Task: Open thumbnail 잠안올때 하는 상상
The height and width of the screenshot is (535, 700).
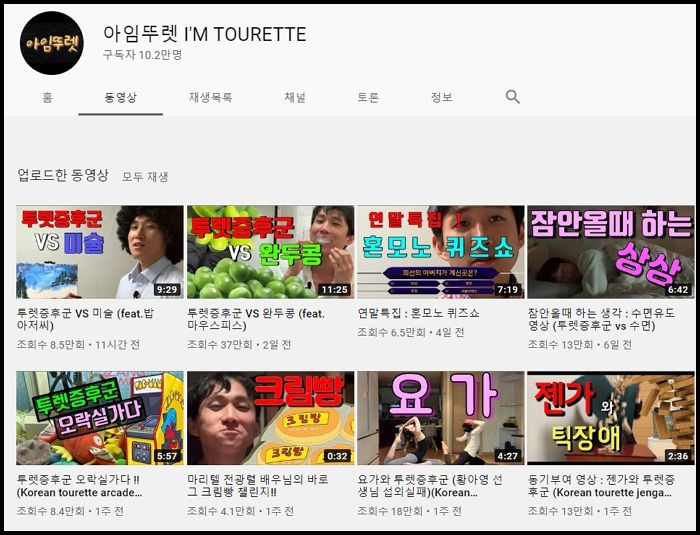Action: (x=611, y=252)
